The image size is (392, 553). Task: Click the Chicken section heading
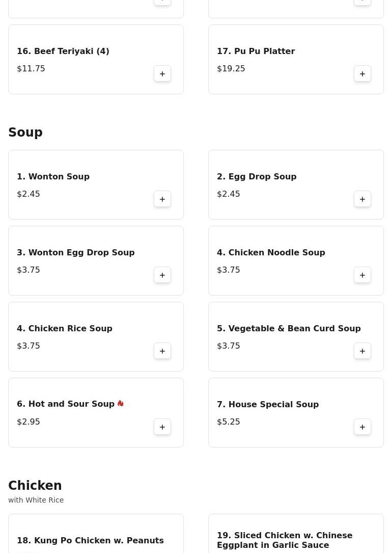pyautogui.click(x=35, y=486)
